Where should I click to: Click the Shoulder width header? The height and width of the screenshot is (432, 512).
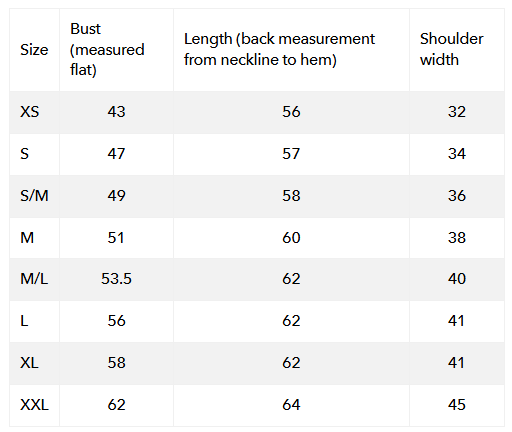point(451,49)
